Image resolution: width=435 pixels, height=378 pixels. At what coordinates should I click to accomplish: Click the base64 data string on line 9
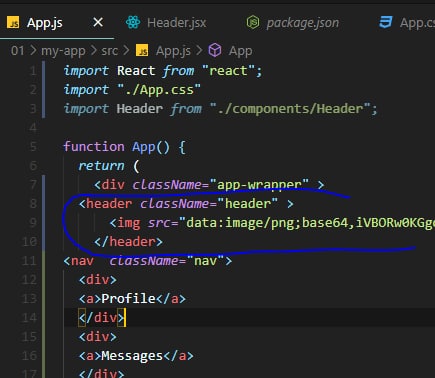pos(307,223)
